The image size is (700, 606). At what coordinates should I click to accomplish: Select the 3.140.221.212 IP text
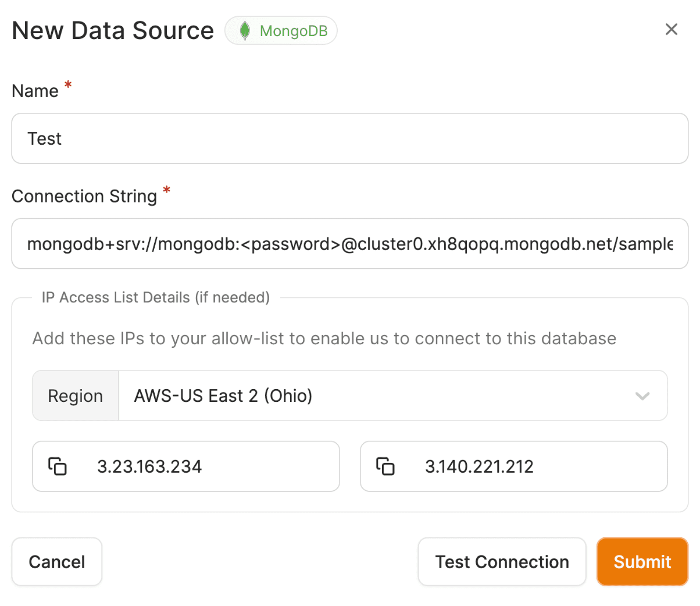pos(479,466)
